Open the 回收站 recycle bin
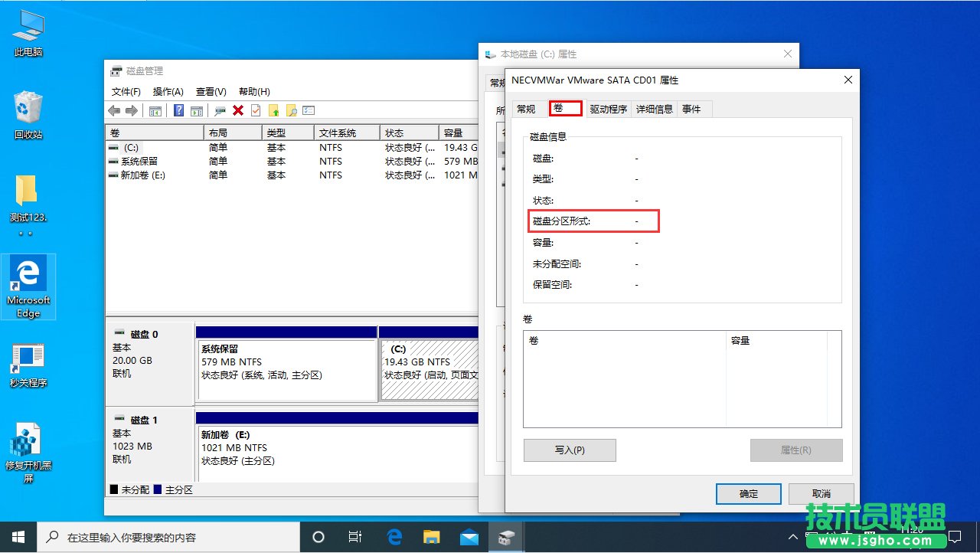980x553 pixels. 28,111
